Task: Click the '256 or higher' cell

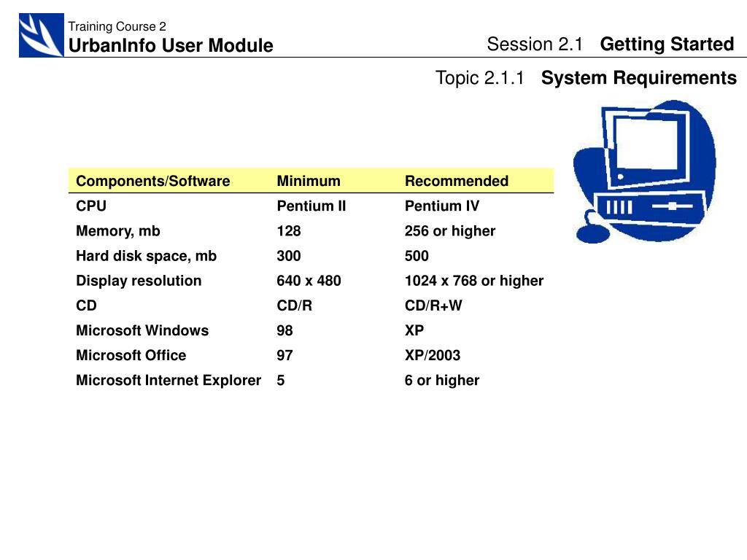Action: click(x=450, y=231)
